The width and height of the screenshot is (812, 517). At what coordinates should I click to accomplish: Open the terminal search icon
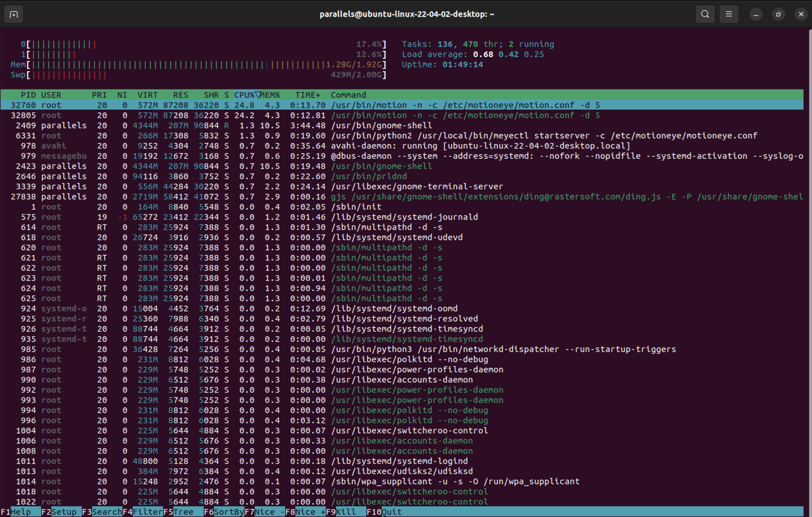pos(705,14)
